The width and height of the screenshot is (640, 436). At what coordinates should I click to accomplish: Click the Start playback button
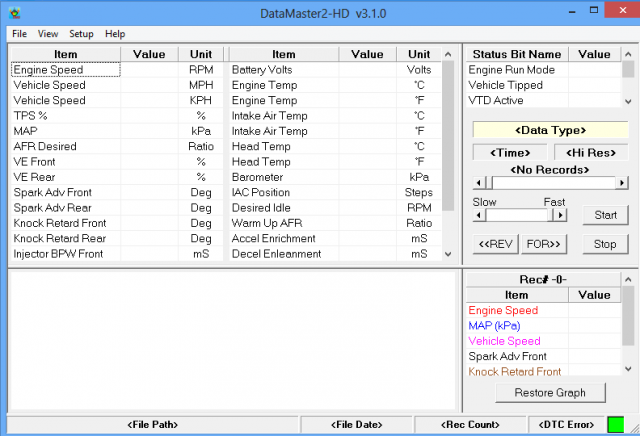pos(605,215)
